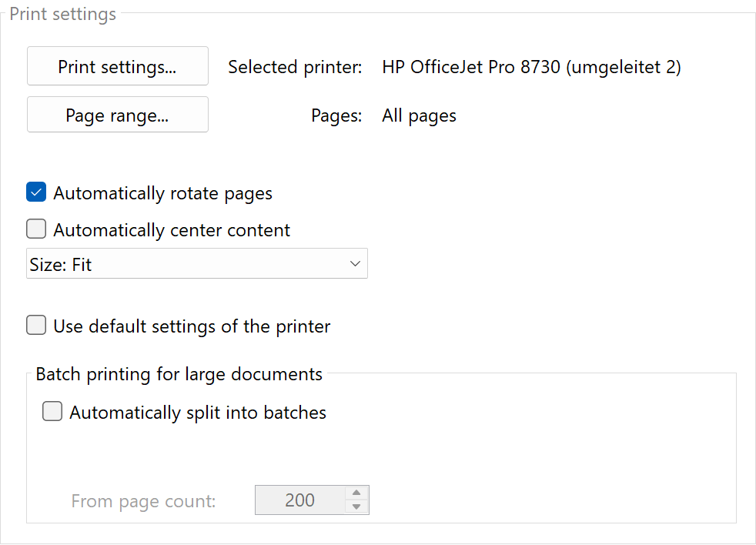Screen dimensions: 756x545
Task: Enable "Automatically center content"
Action: click(35, 228)
